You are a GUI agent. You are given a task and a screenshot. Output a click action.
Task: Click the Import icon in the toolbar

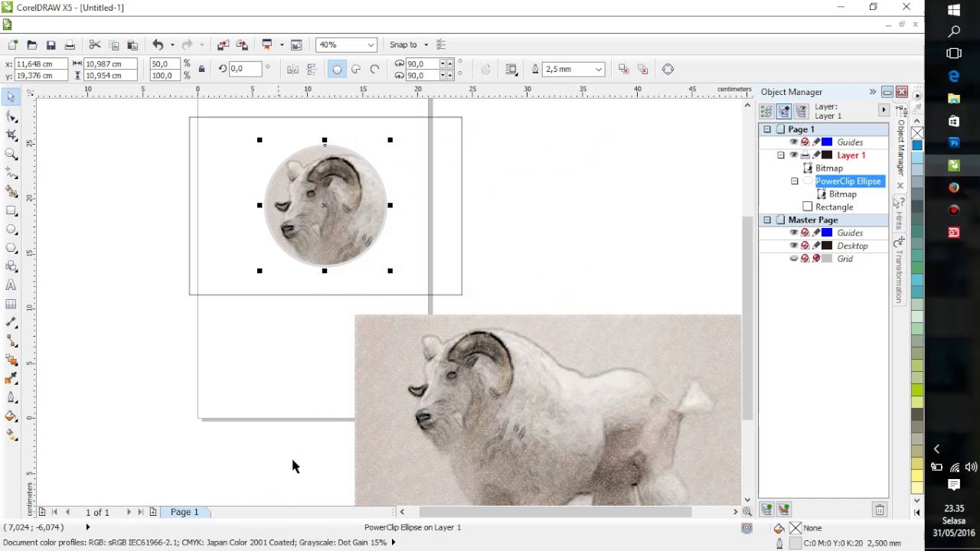coord(223,45)
